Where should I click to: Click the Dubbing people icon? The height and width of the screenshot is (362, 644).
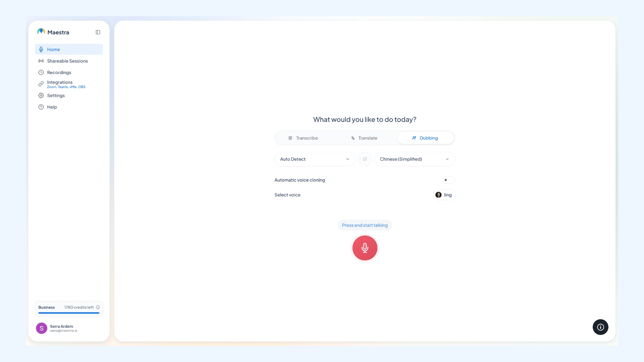click(414, 138)
